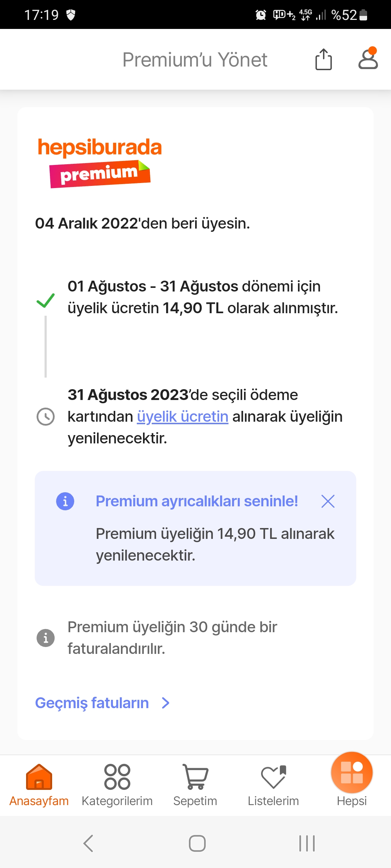Tap Android home navigation button
Image resolution: width=391 pixels, height=868 pixels.
(x=197, y=843)
